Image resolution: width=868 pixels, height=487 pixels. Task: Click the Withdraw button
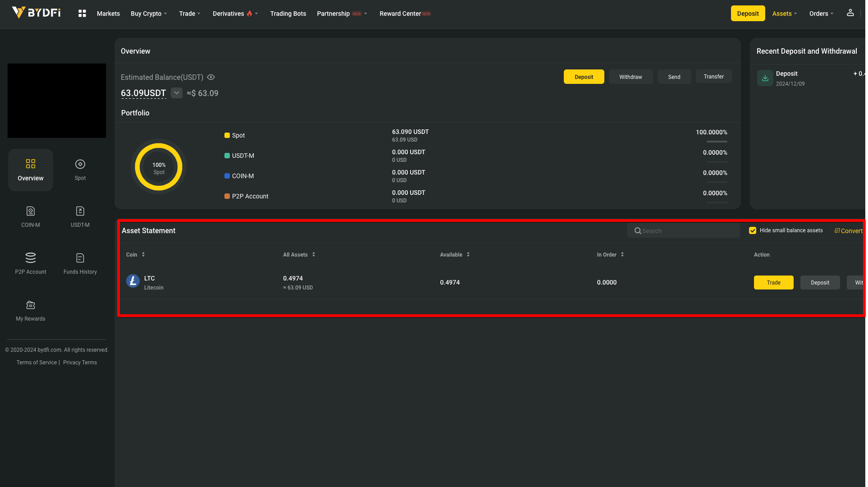tap(630, 77)
